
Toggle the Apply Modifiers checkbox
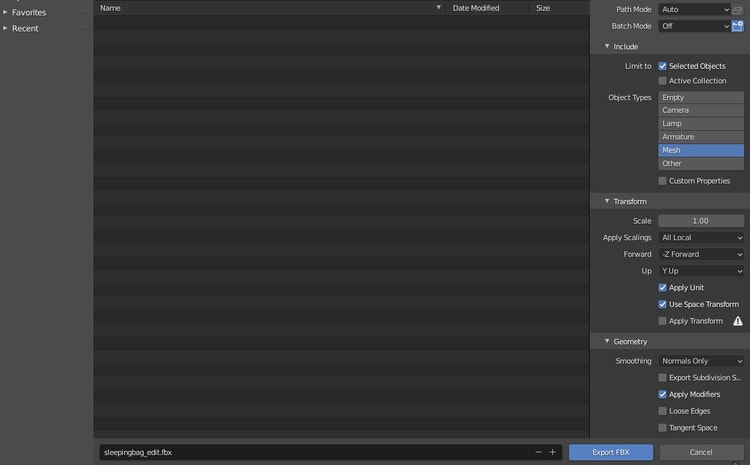pos(662,395)
